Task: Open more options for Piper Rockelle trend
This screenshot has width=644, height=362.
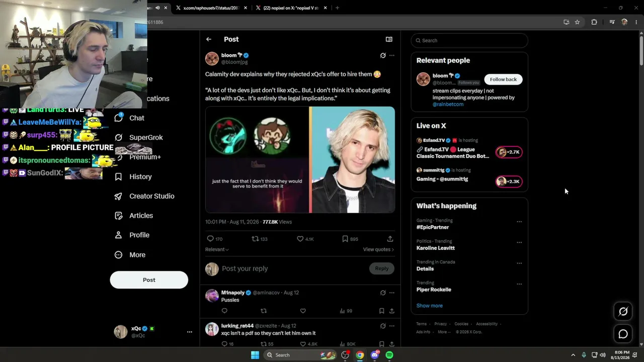Action: 519,284
